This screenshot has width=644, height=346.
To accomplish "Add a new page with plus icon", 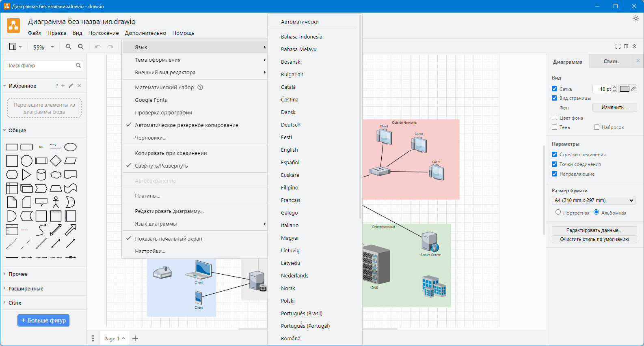I will coord(135,338).
